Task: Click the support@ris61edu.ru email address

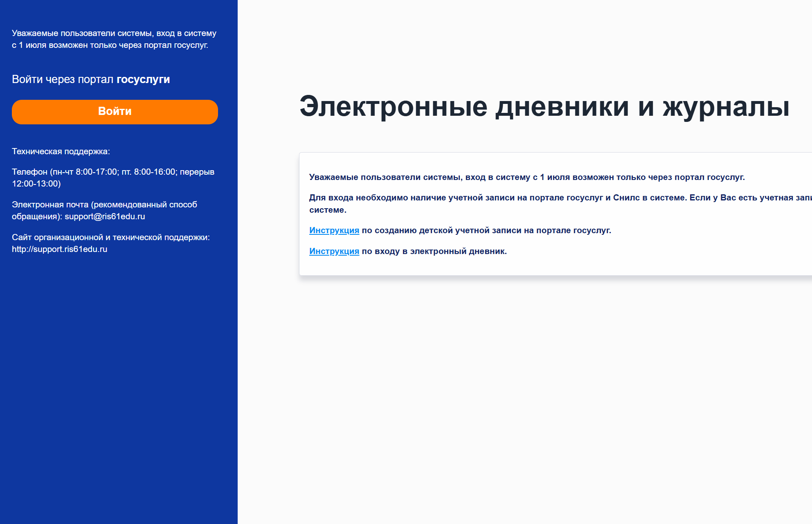Action: pyautogui.click(x=105, y=216)
